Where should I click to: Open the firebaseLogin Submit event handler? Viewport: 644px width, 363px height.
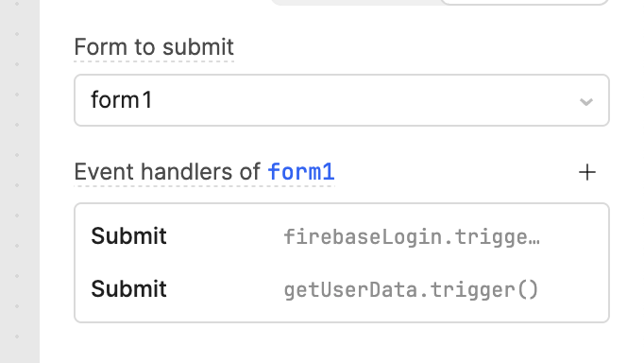[x=342, y=236]
